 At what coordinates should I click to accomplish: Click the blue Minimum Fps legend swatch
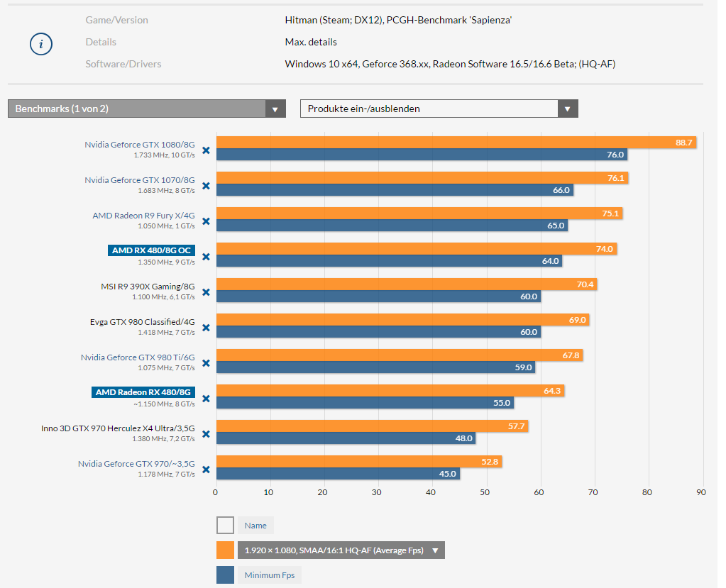tap(225, 575)
